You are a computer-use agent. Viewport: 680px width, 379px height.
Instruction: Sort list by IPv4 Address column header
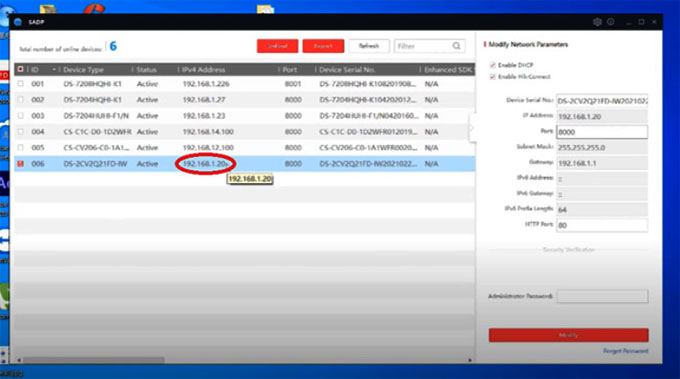tap(203, 69)
